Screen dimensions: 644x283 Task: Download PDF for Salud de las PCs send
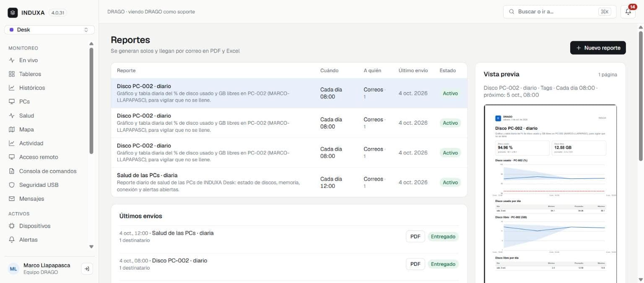tap(415, 236)
